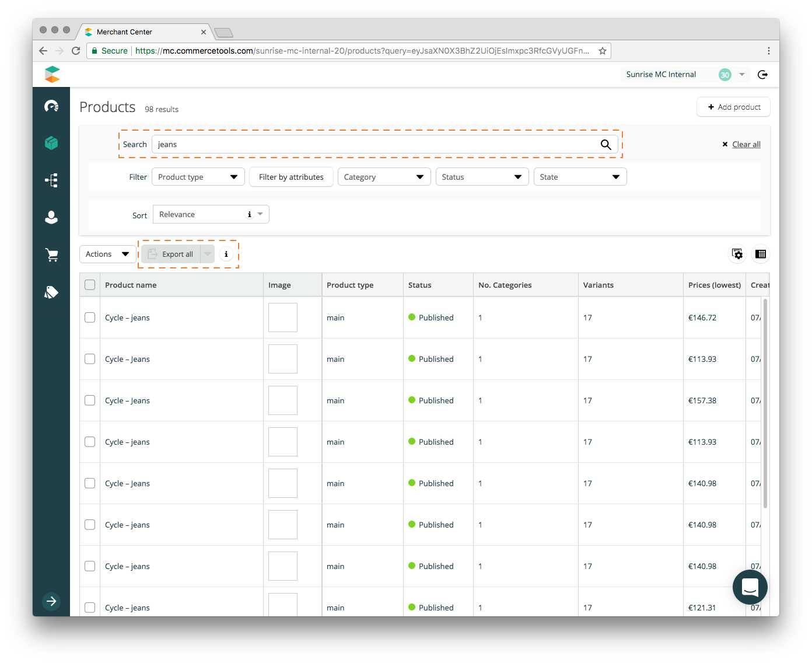Click the Clear all link
The image size is (812, 663).
(745, 145)
